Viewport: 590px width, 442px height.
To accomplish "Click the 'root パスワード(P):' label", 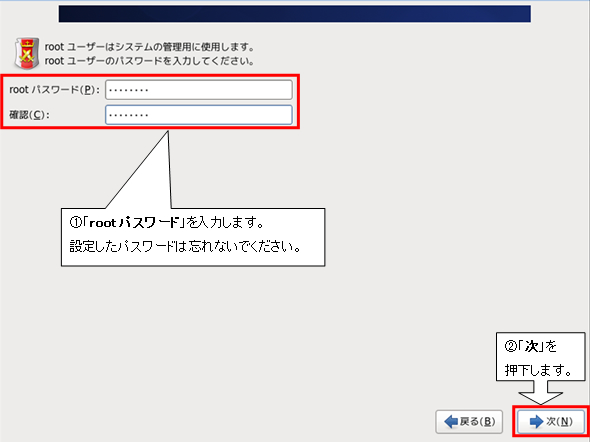I will coord(54,90).
